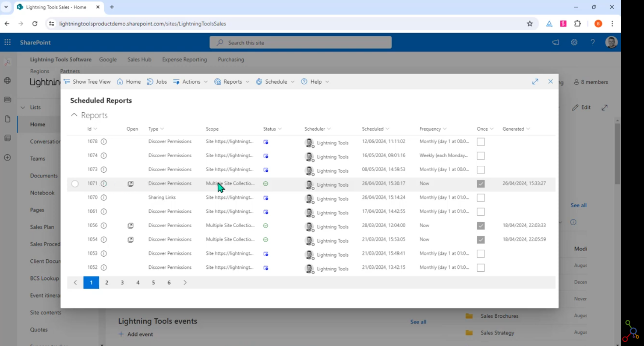644x346 pixels.
Task: Close the Scheduled Reports dialog
Action: [551, 82]
